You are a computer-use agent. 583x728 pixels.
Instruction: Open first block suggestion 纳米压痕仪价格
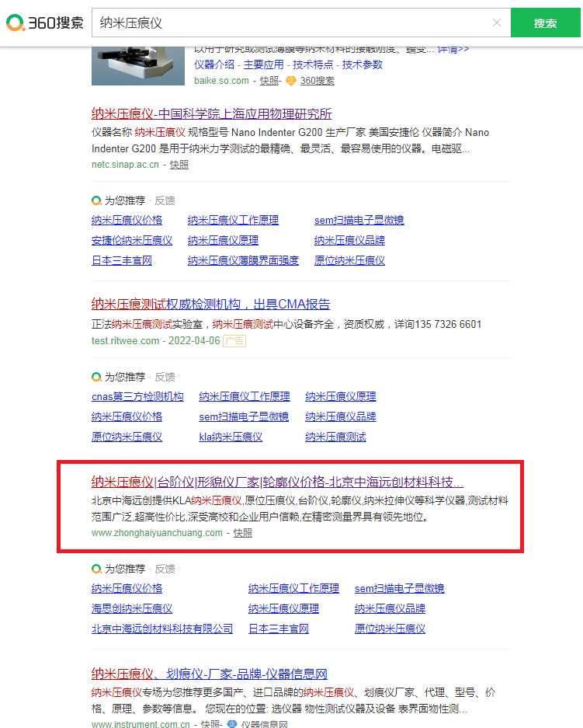127,220
